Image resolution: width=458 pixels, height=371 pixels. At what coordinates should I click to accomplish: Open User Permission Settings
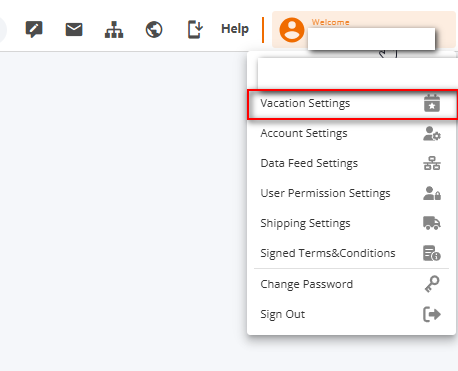[x=351, y=193]
